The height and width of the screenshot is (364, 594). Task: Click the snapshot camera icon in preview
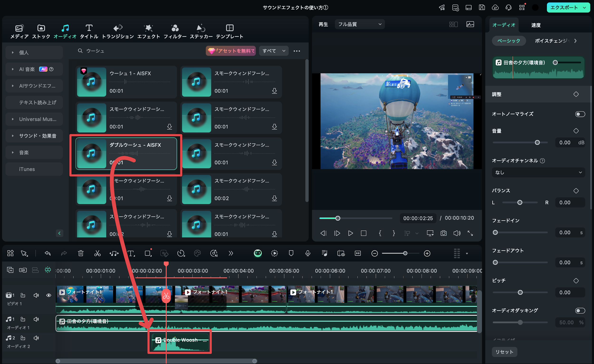click(x=444, y=233)
